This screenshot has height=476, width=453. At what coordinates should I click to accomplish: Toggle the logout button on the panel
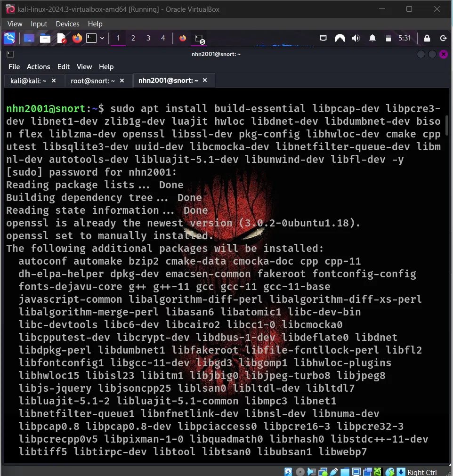(x=443, y=39)
